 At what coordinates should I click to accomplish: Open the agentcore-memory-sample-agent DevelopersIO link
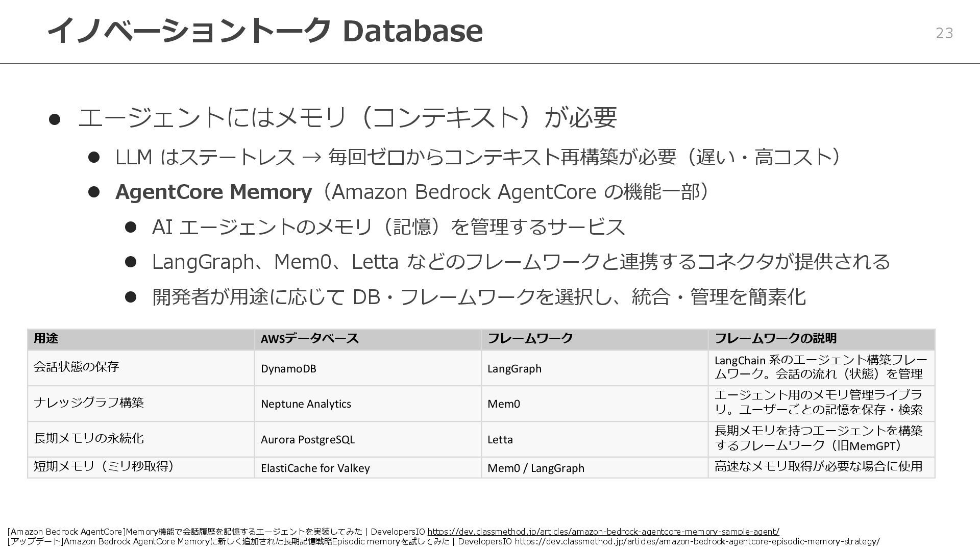603,532
